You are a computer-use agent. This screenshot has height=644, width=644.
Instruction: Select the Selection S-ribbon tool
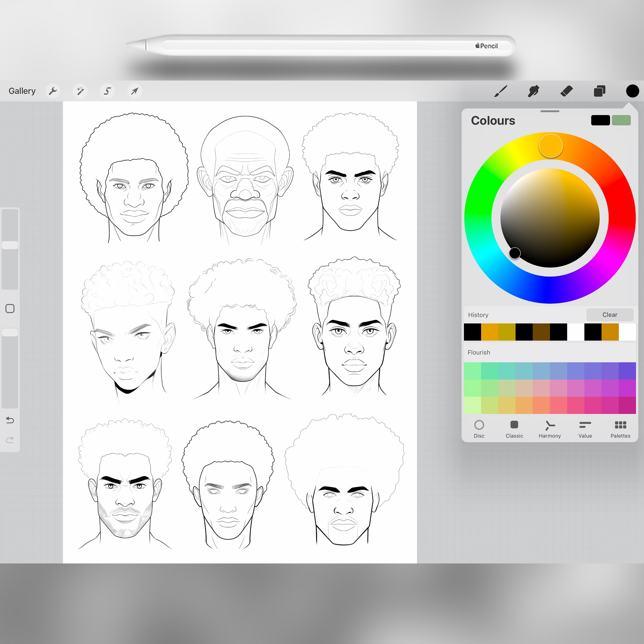107,91
